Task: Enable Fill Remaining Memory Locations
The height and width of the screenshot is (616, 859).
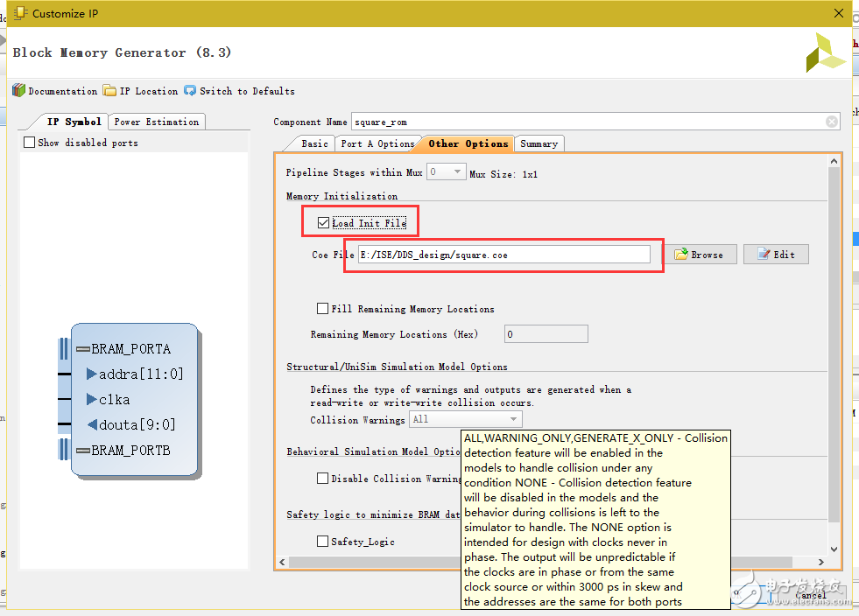Action: 323,309
